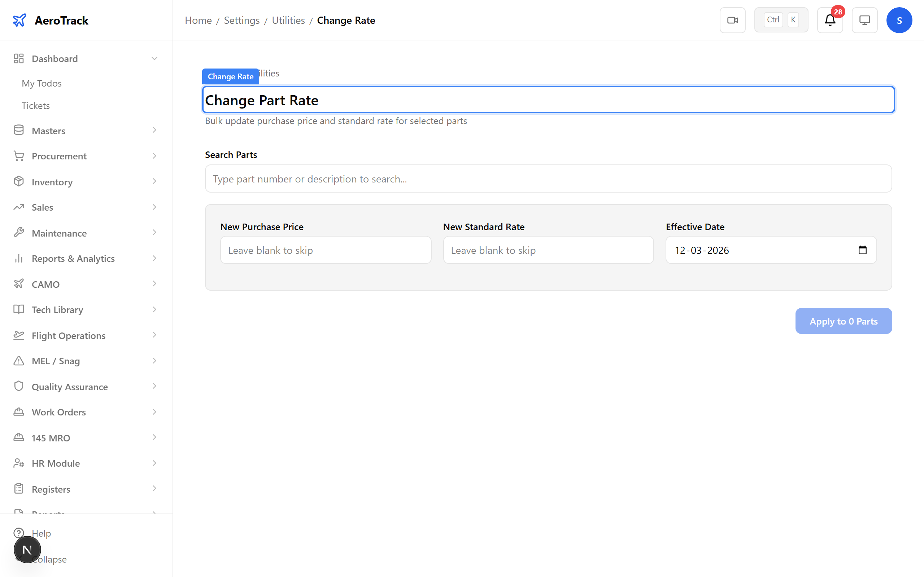
Task: Navigate to Utilities in the breadcrumb
Action: (x=288, y=20)
